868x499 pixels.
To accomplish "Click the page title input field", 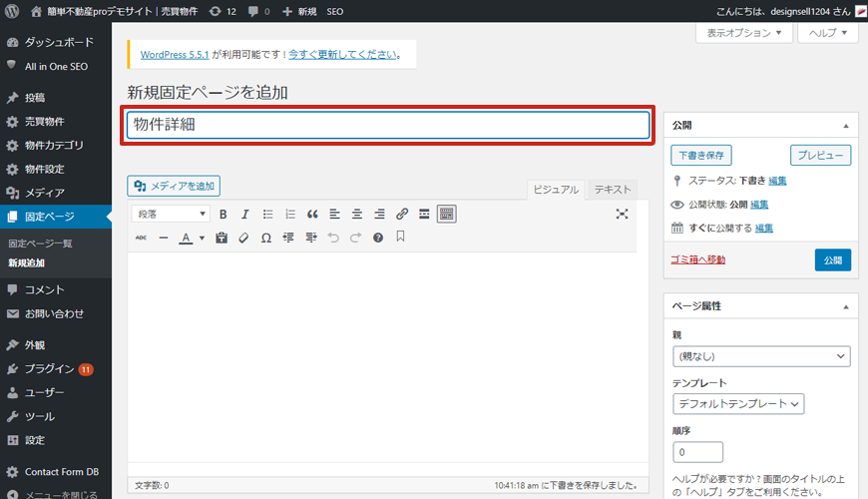I will tap(388, 125).
